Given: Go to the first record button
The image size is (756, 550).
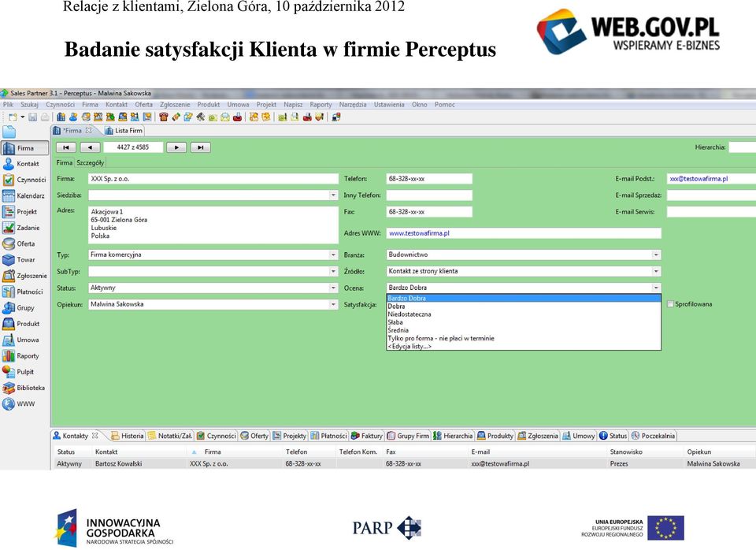Looking at the screenshot, I should [x=66, y=147].
